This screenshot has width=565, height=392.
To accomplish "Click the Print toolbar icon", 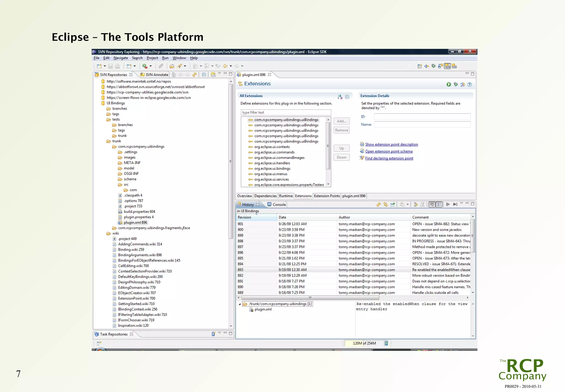I will pos(117,66).
